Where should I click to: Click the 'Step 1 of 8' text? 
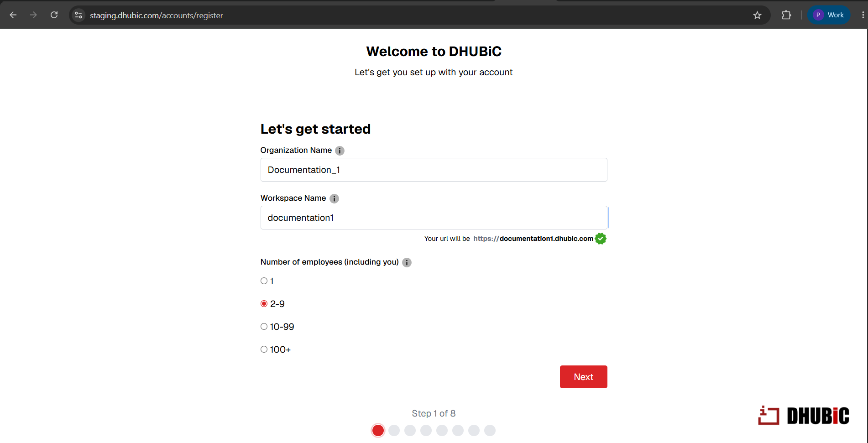tap(434, 413)
